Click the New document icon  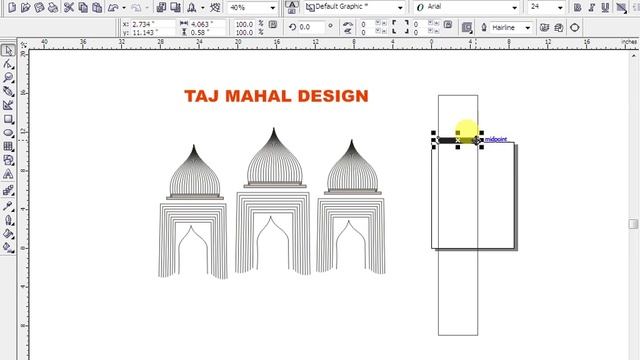12,7
